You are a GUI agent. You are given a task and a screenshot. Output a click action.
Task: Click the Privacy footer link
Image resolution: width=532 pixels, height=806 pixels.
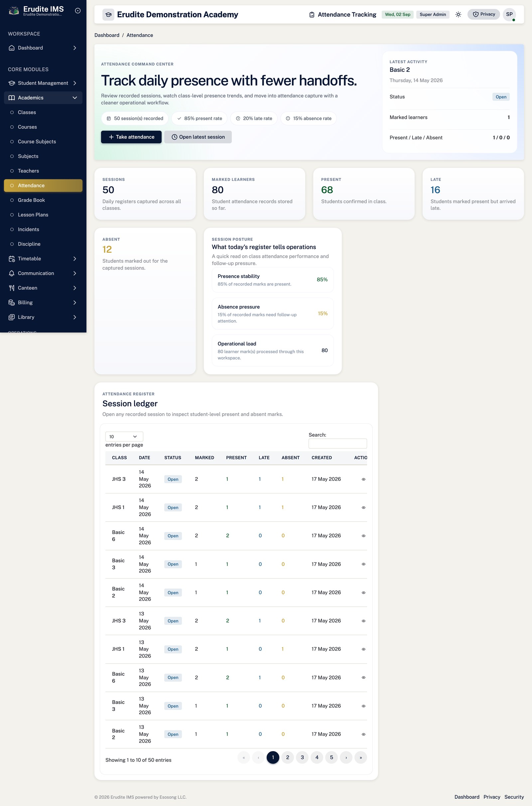(x=492, y=797)
